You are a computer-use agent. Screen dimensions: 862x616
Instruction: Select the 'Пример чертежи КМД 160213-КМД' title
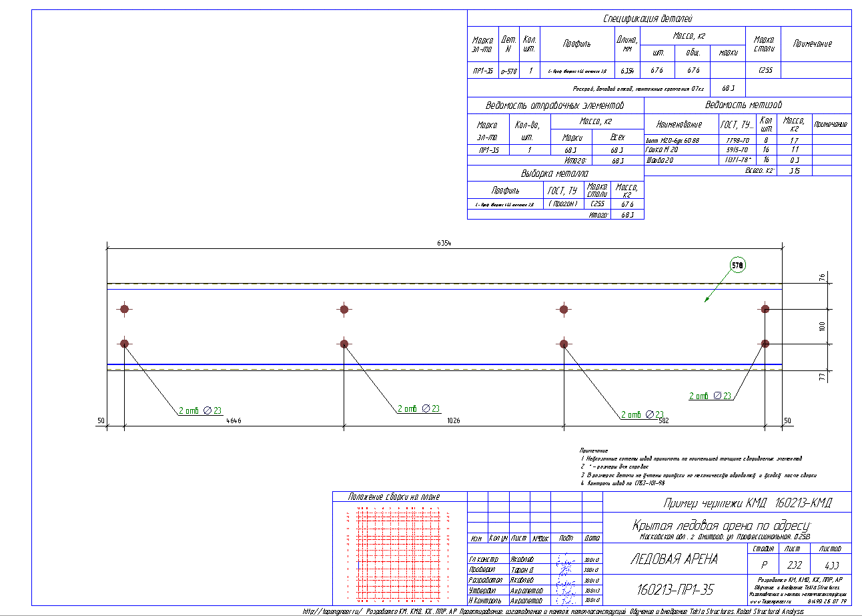[x=747, y=503]
